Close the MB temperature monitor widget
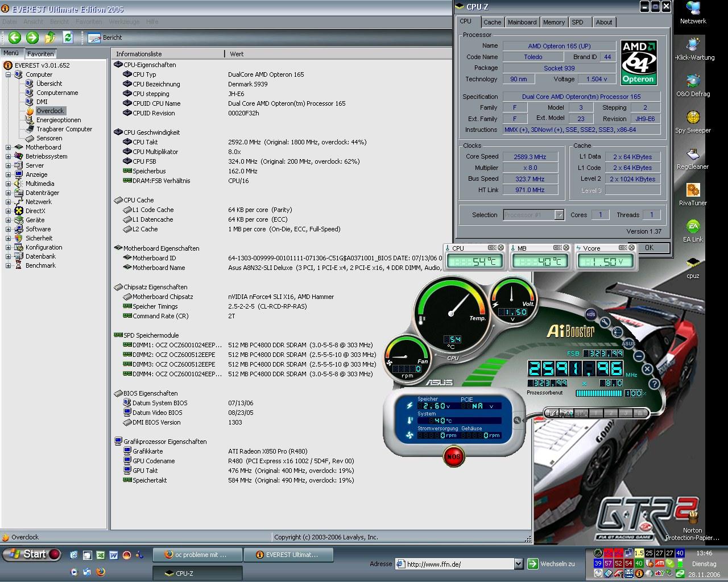Screen dimensions: 728x582 coord(565,248)
